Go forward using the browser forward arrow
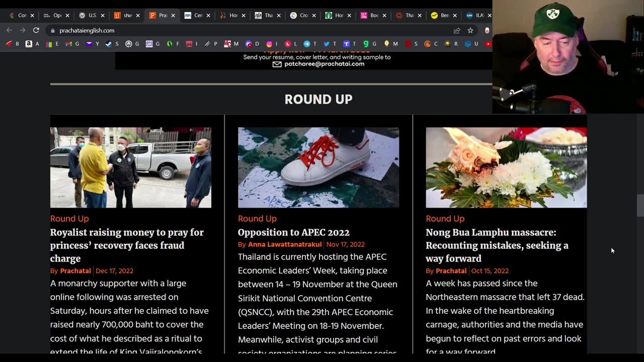Viewport: 644px width, 362px height. (23, 30)
